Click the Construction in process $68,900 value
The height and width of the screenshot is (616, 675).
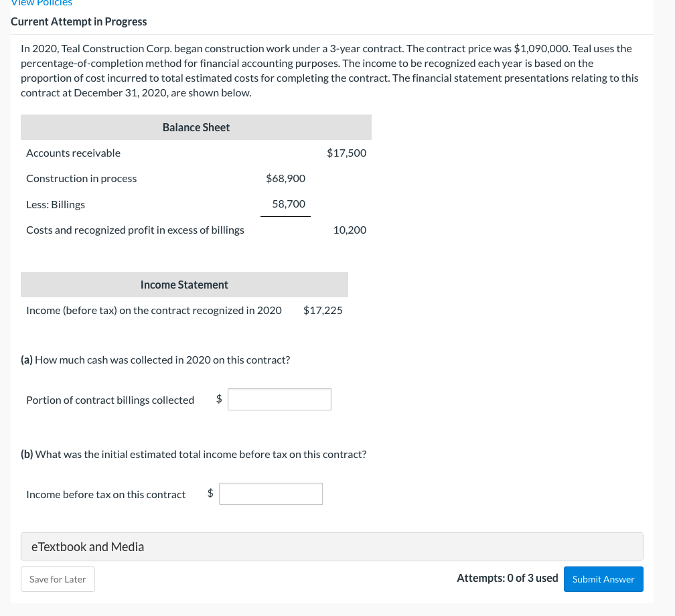coord(286,178)
